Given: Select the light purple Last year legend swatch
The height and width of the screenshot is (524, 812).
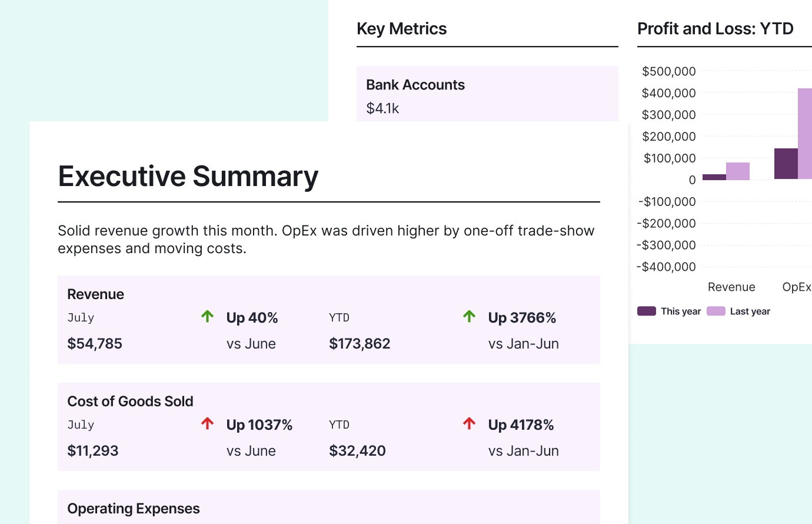Looking at the screenshot, I should (716, 311).
